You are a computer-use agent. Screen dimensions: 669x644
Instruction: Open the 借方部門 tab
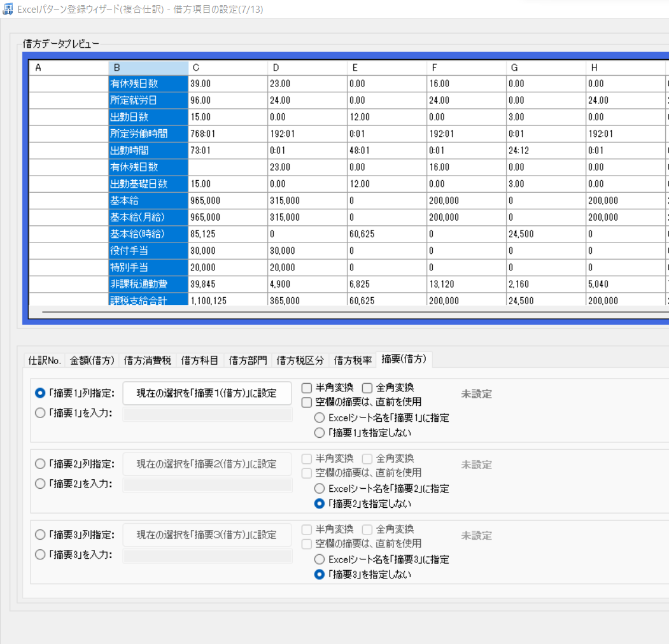248,361
